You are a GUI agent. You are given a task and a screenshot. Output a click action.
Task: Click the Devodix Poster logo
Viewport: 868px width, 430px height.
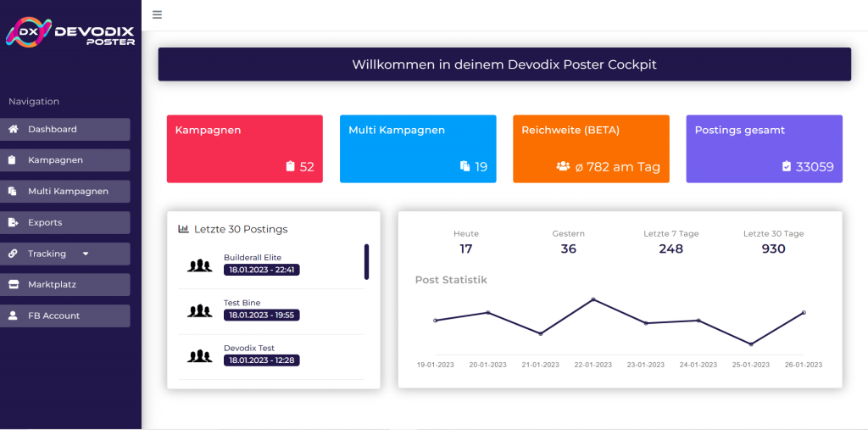pyautogui.click(x=70, y=33)
